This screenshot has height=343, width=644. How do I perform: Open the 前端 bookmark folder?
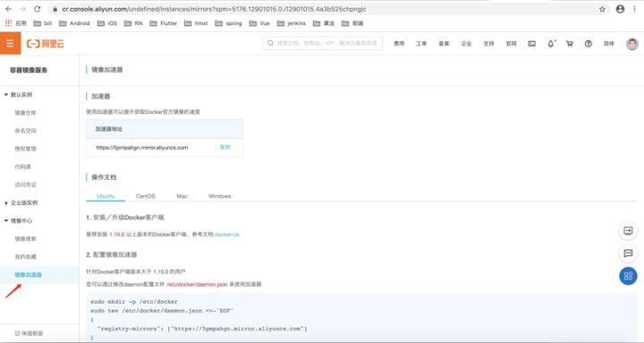pos(352,23)
